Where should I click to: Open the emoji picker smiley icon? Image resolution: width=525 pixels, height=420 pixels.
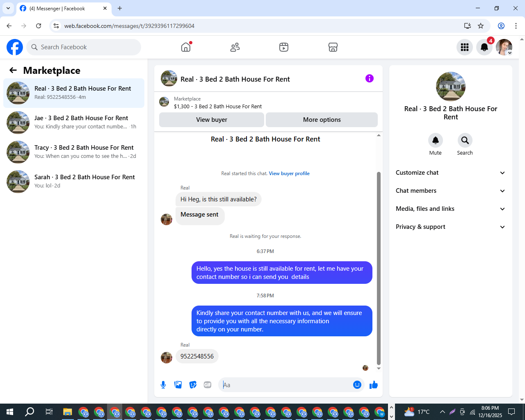pos(357,385)
